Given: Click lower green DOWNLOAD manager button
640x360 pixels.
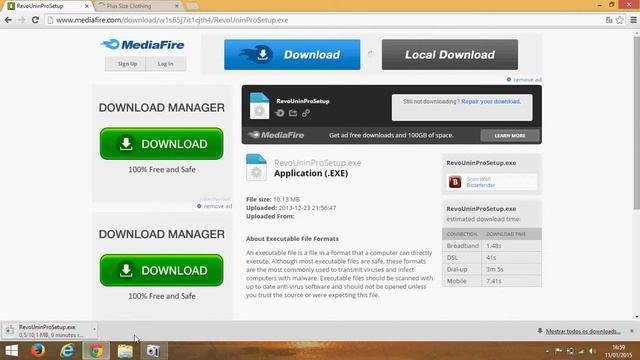Looking at the screenshot, I should (162, 270).
